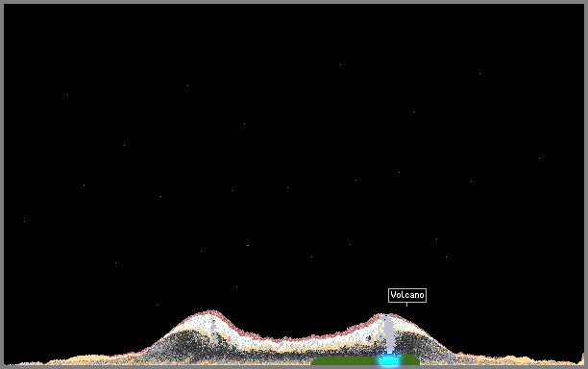Select the lavender vent column in right volcano
This screenshot has height=369, width=588.
[x=388, y=333]
